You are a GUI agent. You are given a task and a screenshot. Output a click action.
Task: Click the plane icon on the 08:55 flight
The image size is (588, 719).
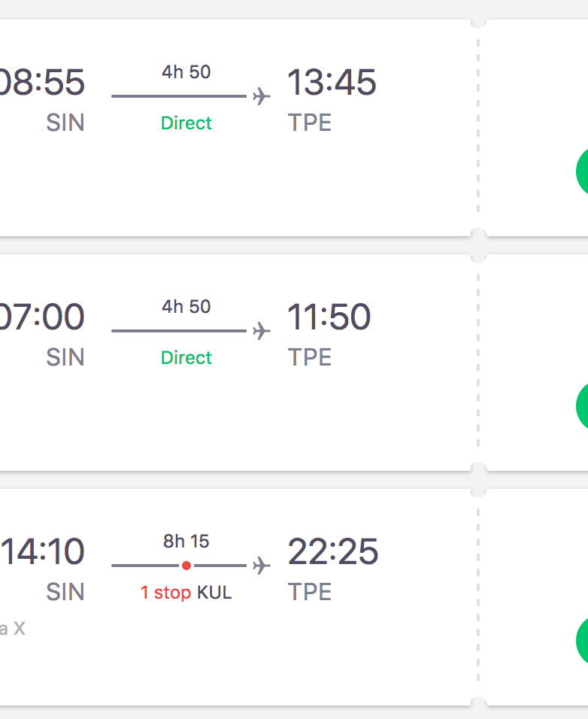[x=261, y=96]
